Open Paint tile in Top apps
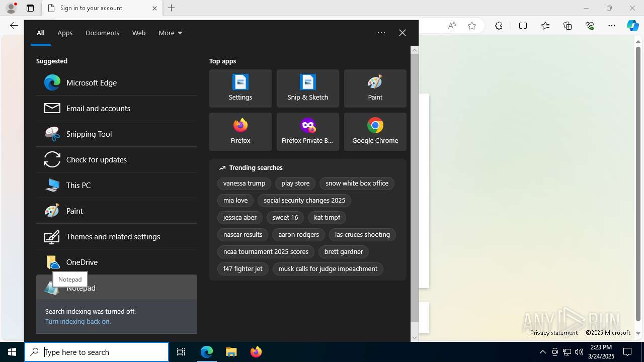Image resolution: width=644 pixels, height=362 pixels. (x=375, y=88)
